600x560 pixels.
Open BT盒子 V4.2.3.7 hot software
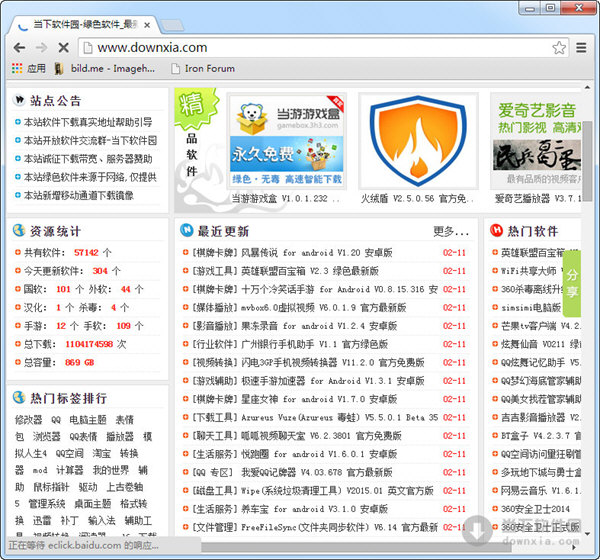[x=541, y=436]
